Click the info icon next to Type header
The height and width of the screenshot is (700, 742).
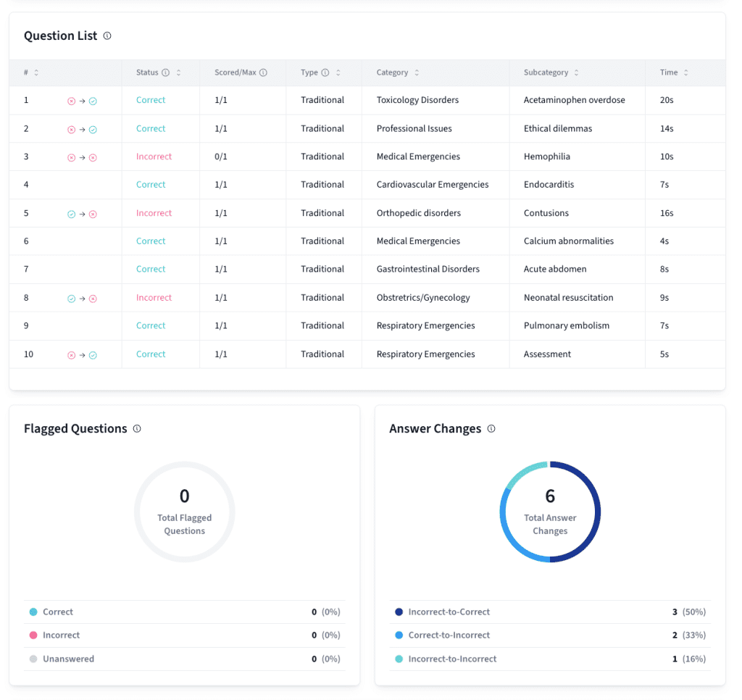pos(325,72)
